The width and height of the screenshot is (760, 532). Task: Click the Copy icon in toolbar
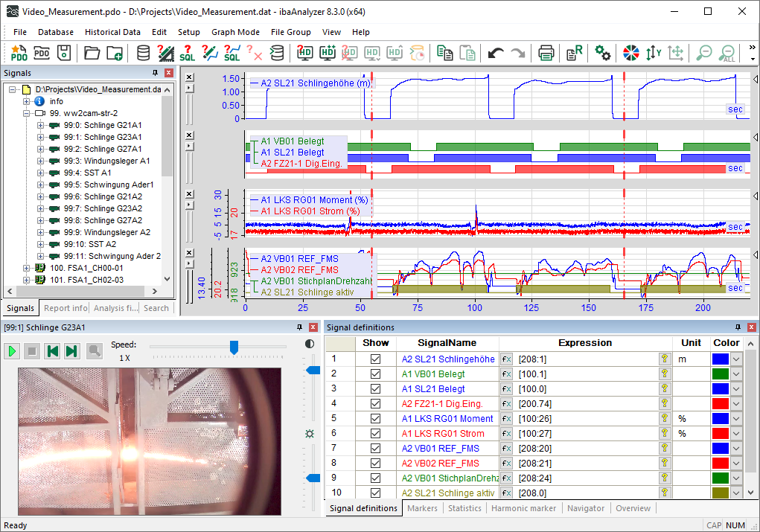(x=445, y=53)
